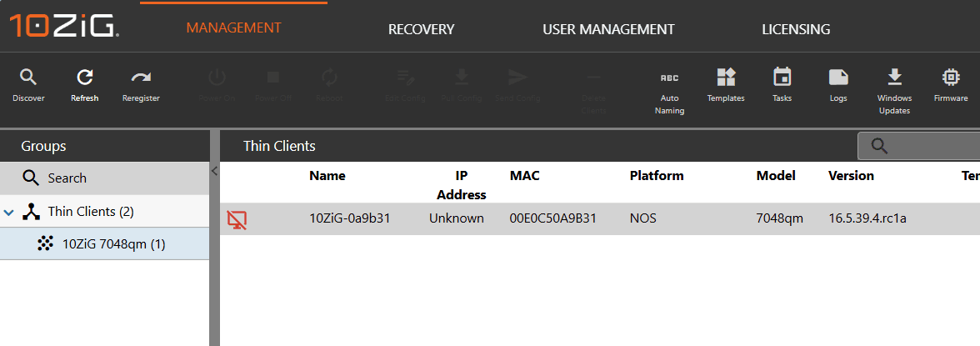Viewport: 980px width, 346px height.
Task: Open the Tasks calendar icon
Action: tap(782, 78)
